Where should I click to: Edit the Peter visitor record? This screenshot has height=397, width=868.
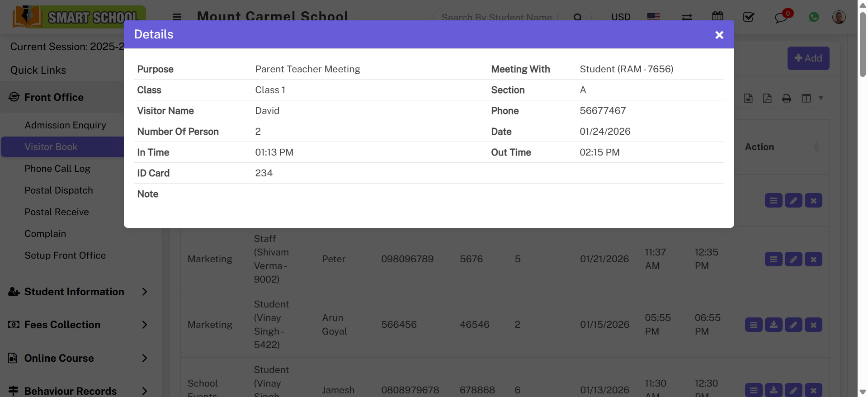pyautogui.click(x=793, y=260)
